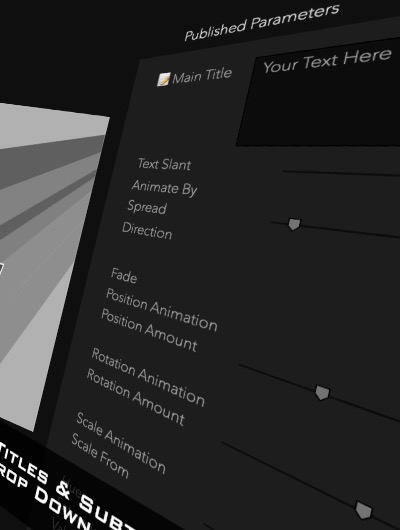Click the Position Amount label
Image resolution: width=400 pixels, height=530 pixels.
tap(149, 331)
